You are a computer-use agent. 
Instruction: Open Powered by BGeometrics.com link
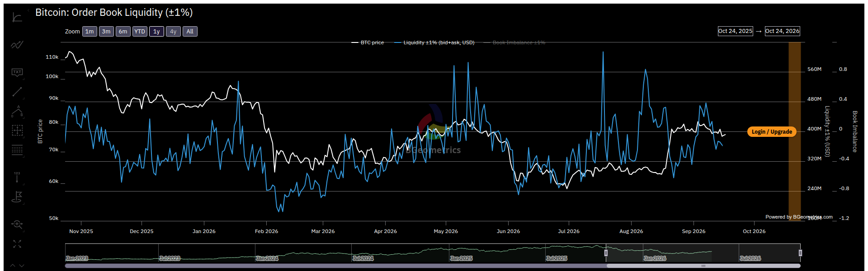click(x=799, y=217)
